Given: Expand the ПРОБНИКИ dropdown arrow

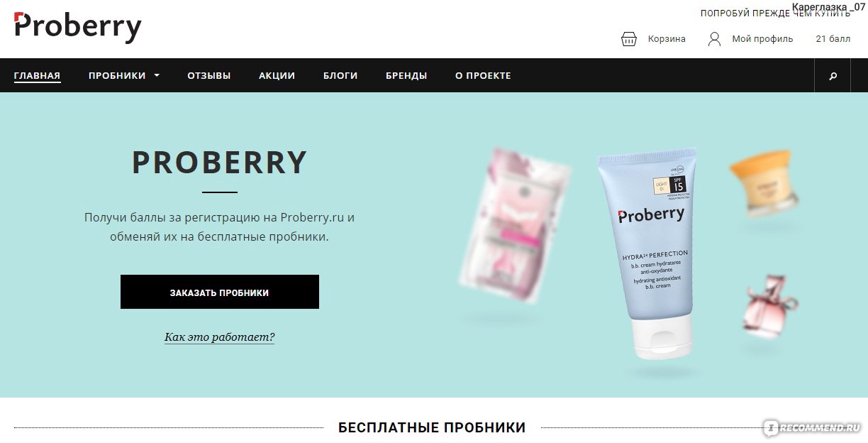Looking at the screenshot, I should coord(156,75).
